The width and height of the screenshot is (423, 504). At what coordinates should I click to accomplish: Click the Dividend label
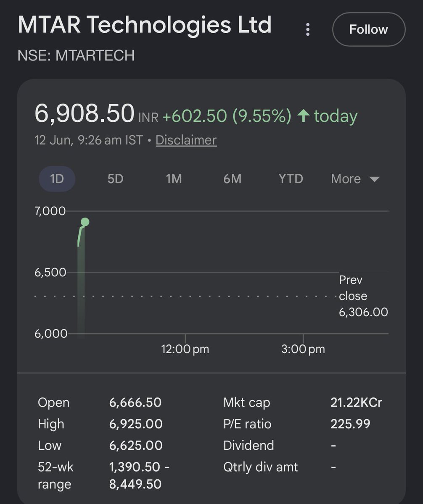(249, 445)
